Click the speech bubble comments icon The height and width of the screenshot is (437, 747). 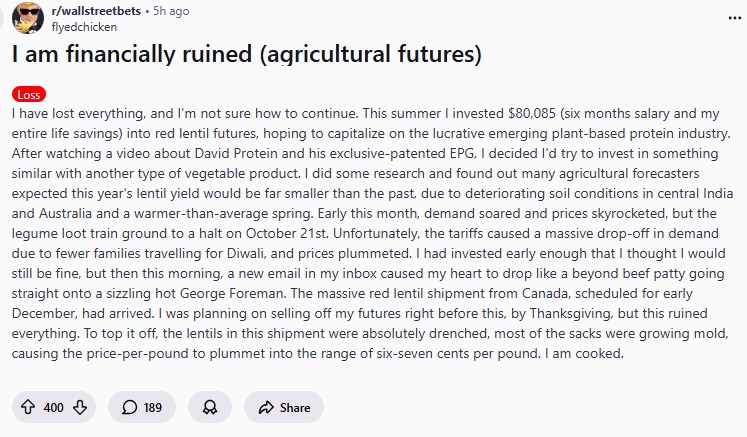[x=130, y=407]
